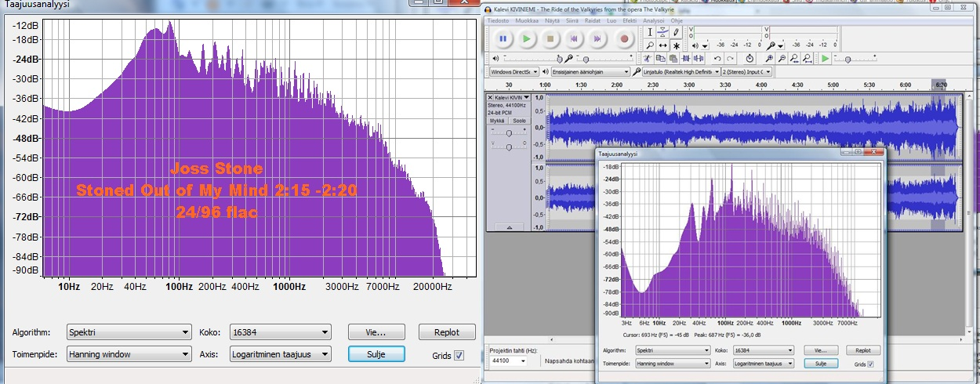Viewport: 980px width, 384px height.
Task: Open Algorithm Spektri dropdown in left window
Action: 129,331
